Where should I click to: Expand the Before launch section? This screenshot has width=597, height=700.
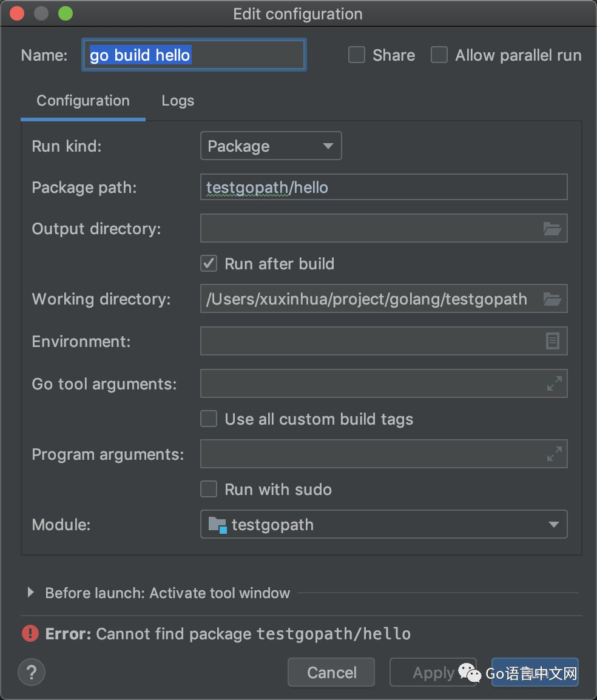pos(31,593)
